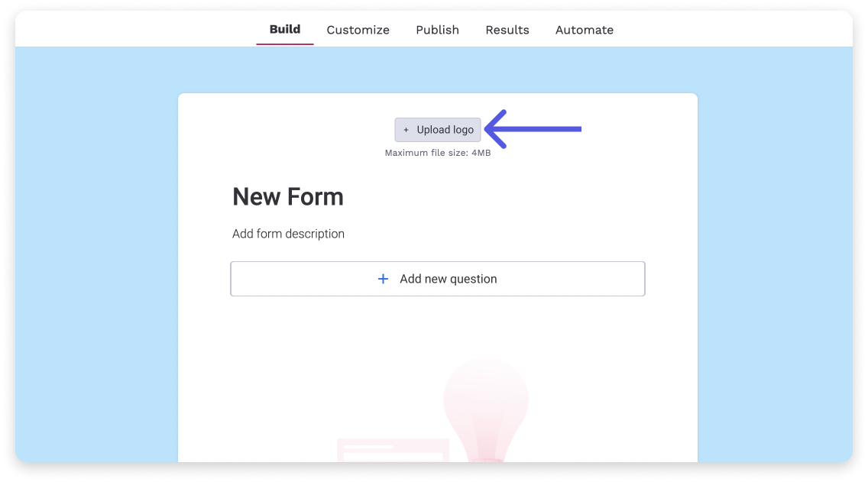868x482 pixels.
Task: Click the plus icon on Upload logo
Action: click(x=406, y=130)
